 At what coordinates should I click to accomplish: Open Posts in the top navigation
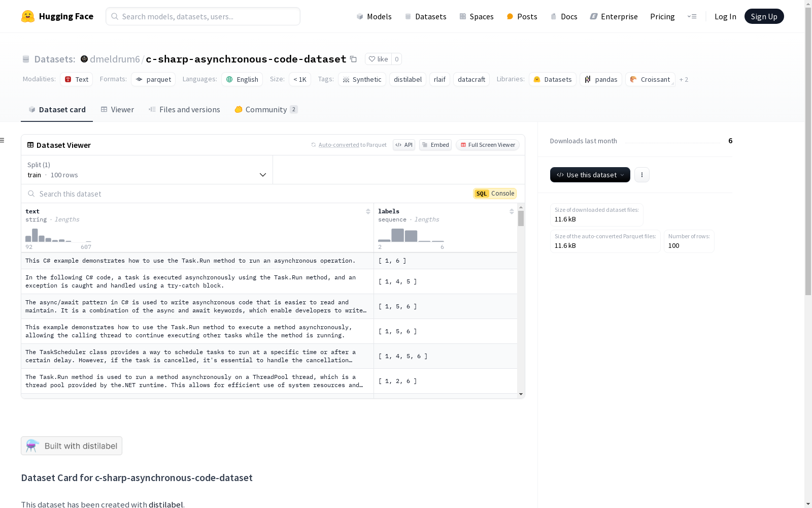tap(522, 16)
